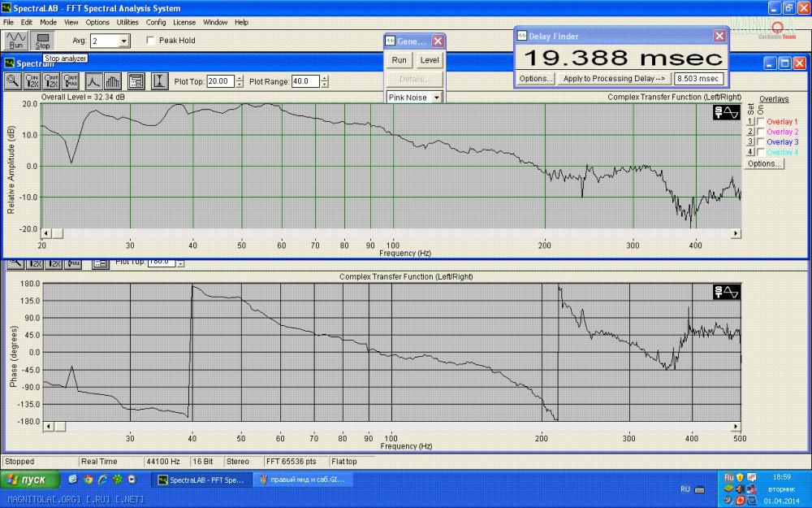Click the vertical autoscale icon in Spectrum
Image resolution: width=812 pixels, height=508 pixels.
[159, 80]
